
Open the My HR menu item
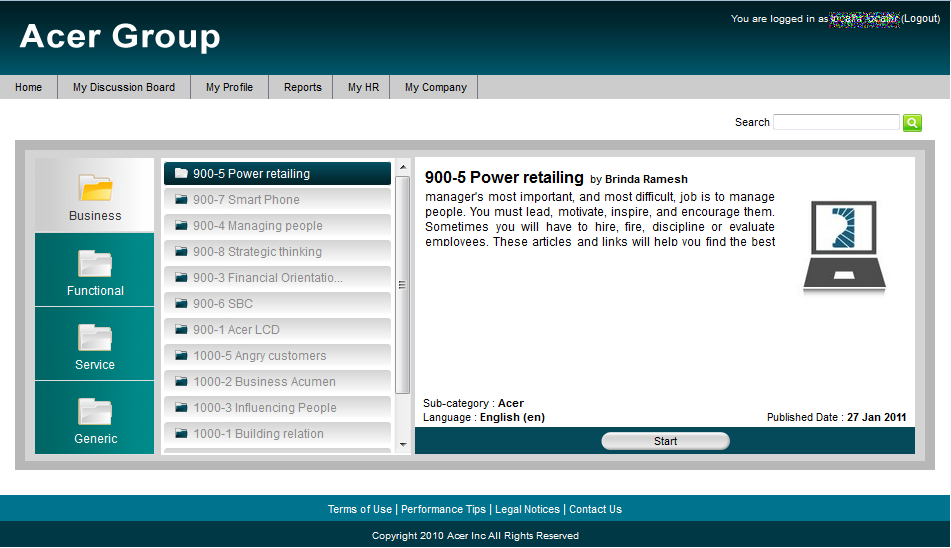[x=363, y=88]
